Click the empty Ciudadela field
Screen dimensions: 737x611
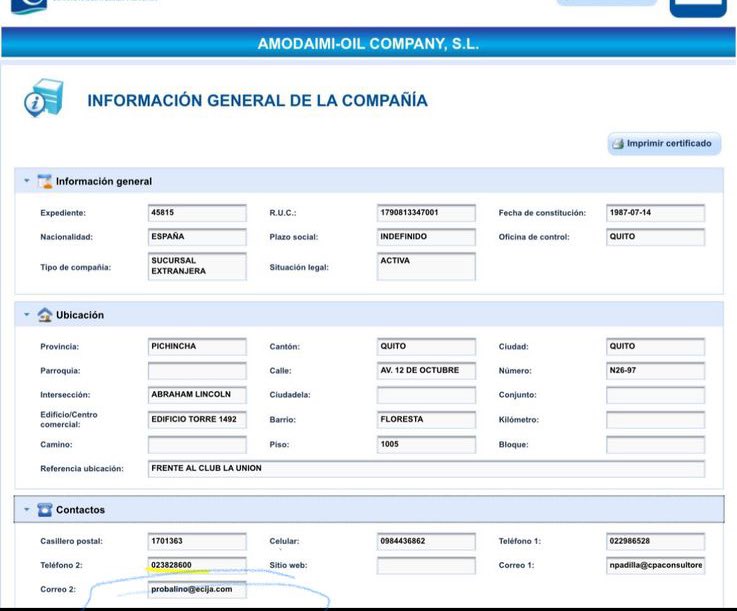point(426,395)
